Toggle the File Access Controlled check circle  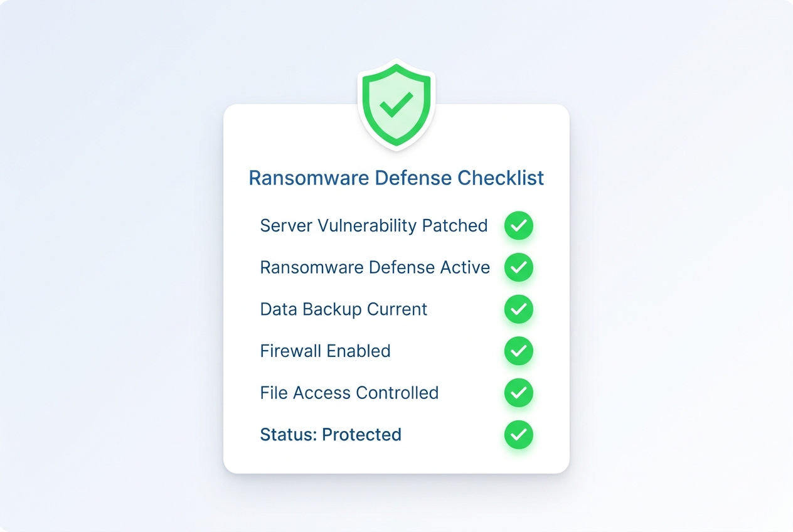tap(519, 393)
